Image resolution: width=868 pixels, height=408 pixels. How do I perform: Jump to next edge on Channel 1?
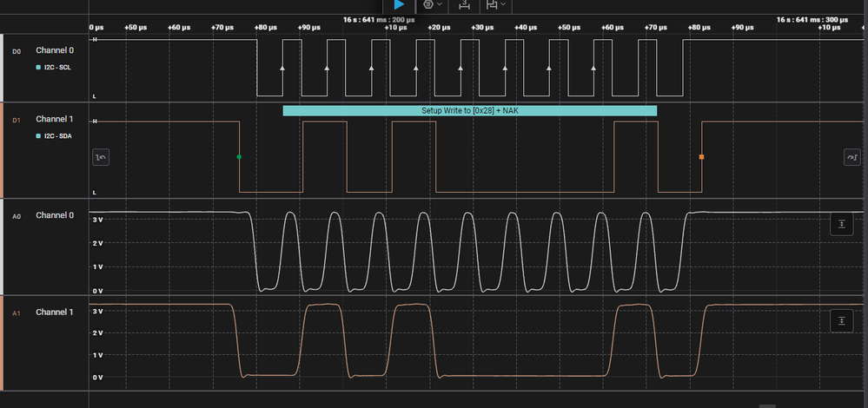[851, 157]
